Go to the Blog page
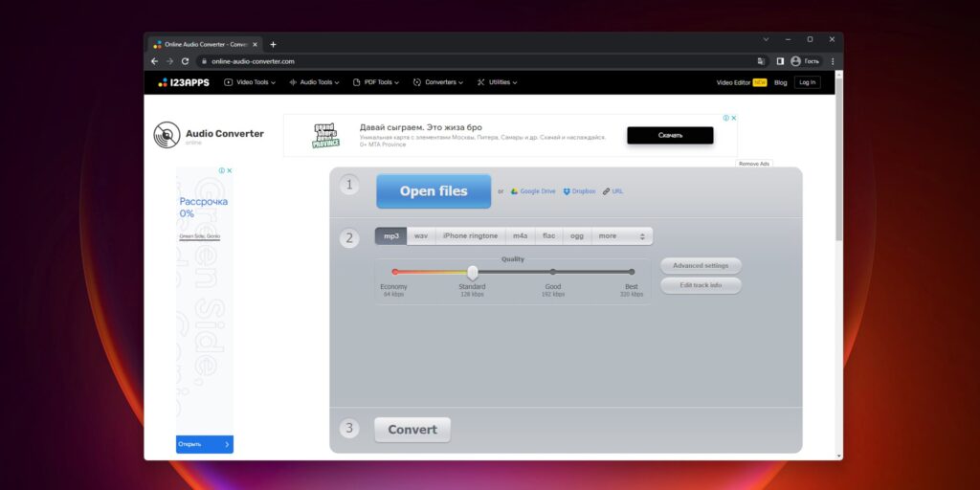Image resolution: width=980 pixels, height=490 pixels. coord(781,82)
